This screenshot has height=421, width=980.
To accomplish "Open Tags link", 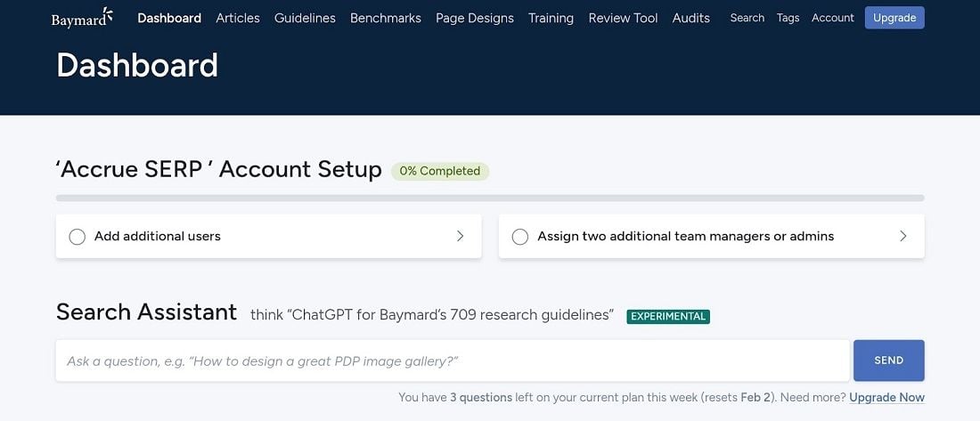I will (x=788, y=18).
